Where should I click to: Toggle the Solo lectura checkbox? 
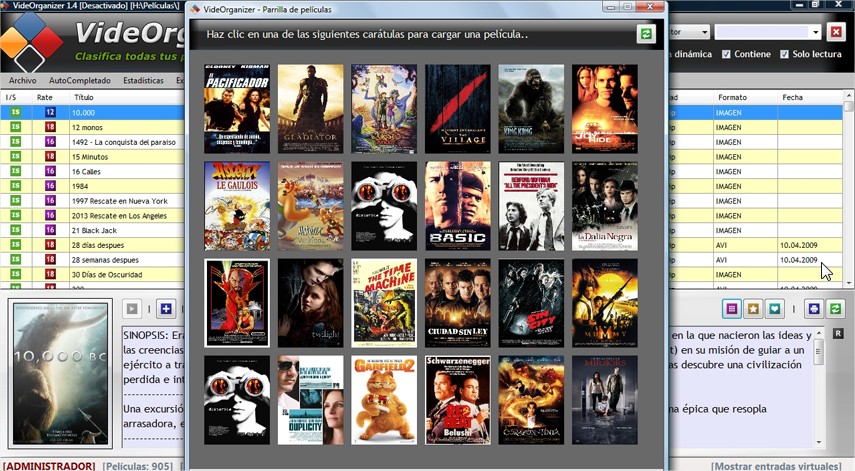[x=784, y=54]
